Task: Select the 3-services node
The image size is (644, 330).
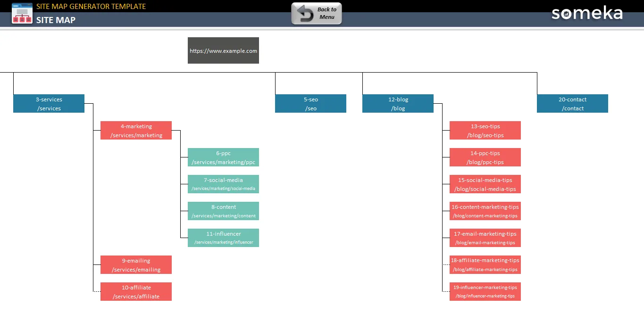Action: (x=49, y=104)
